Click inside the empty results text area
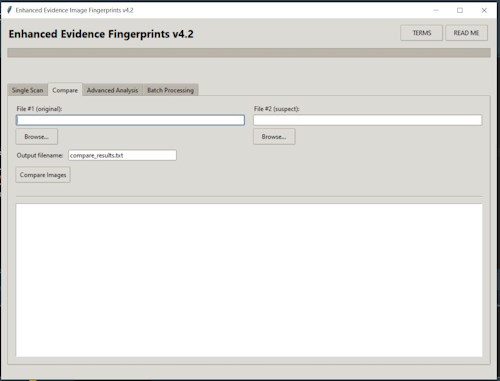Image resolution: width=500 pixels, height=381 pixels. [x=249, y=280]
